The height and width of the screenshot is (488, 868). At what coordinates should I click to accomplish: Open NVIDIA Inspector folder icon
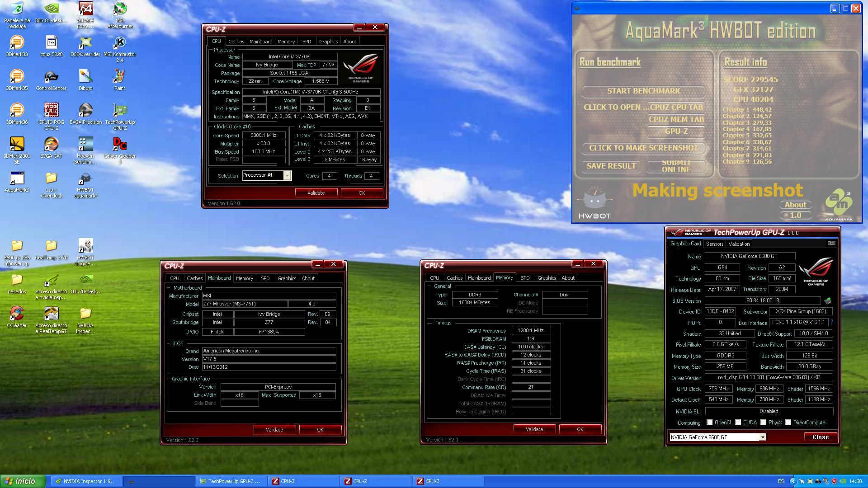pyautogui.click(x=85, y=320)
